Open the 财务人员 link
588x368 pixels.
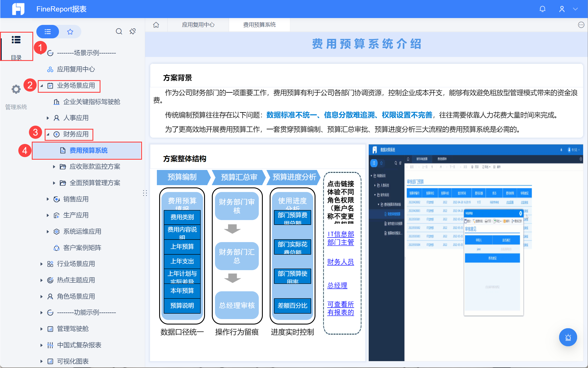click(340, 262)
